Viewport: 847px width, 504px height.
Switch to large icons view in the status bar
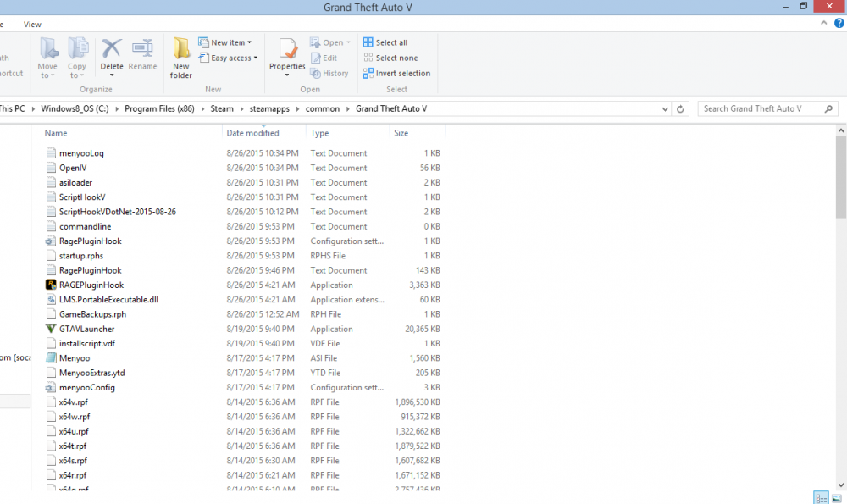click(836, 497)
